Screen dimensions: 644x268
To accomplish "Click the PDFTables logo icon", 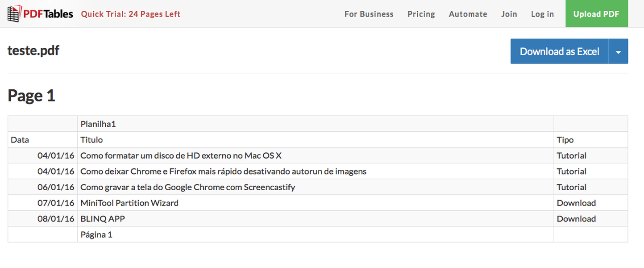I will 13,14.
